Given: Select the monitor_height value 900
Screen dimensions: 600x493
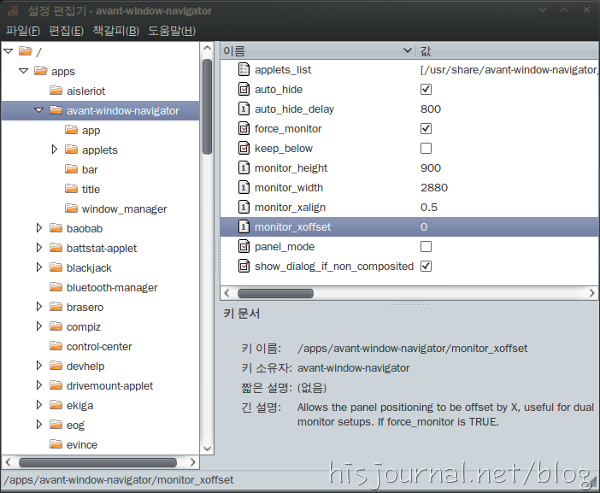Looking at the screenshot, I should (430, 168).
